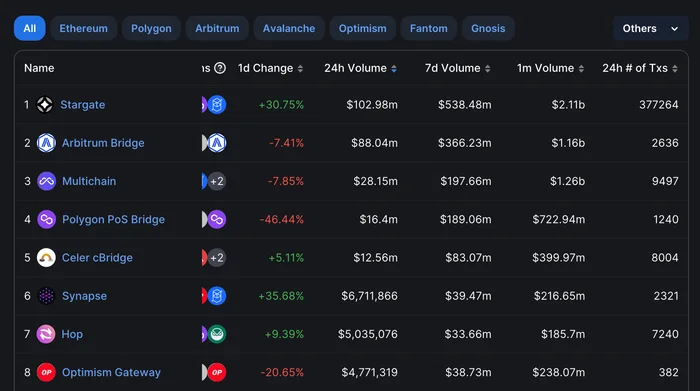Click the Synapse logo icon
700x391 pixels.
click(46, 296)
